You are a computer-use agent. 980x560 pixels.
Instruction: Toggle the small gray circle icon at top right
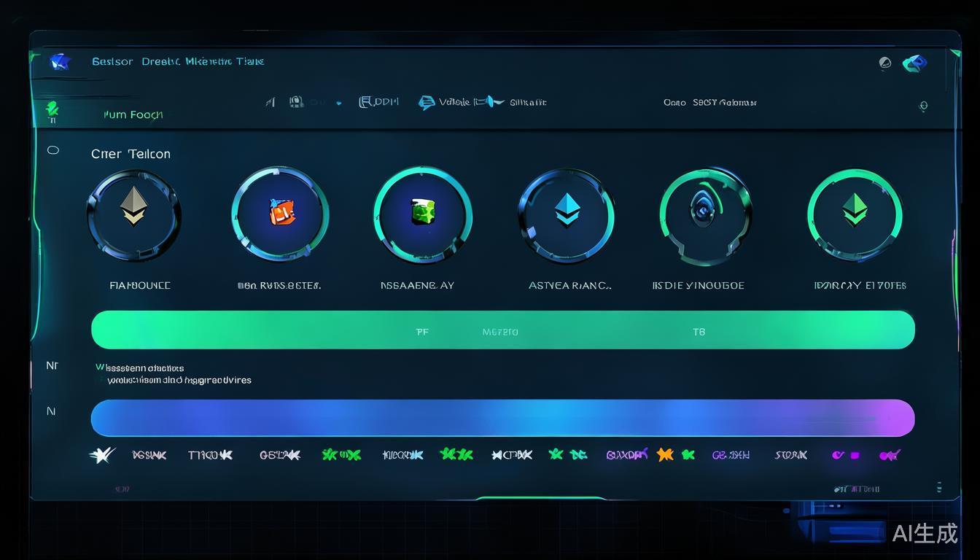(x=885, y=63)
